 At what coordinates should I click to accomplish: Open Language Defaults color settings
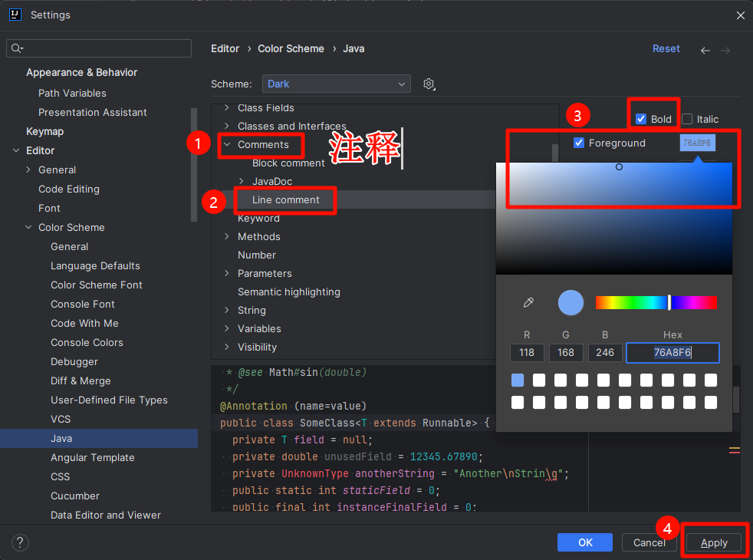click(95, 265)
